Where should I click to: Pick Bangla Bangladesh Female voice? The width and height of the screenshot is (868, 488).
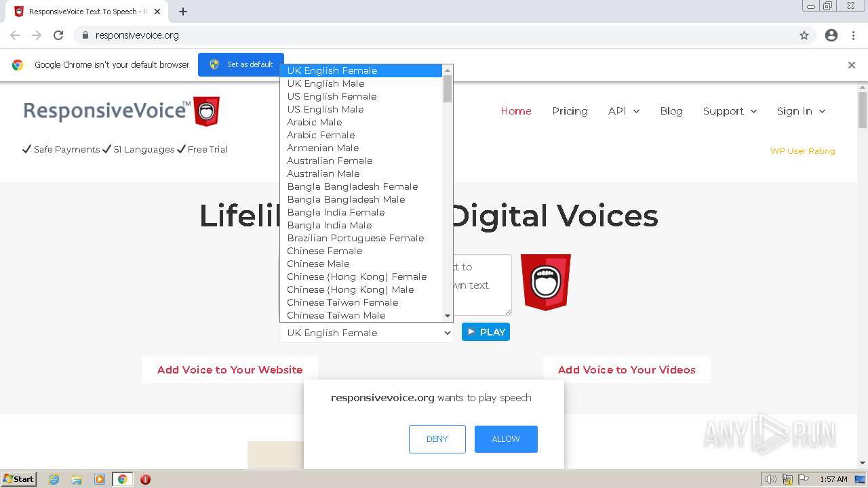click(x=361, y=186)
